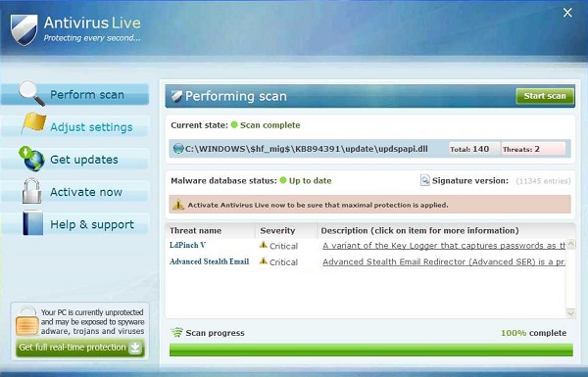Open Adjust settings from sidebar

click(x=75, y=126)
